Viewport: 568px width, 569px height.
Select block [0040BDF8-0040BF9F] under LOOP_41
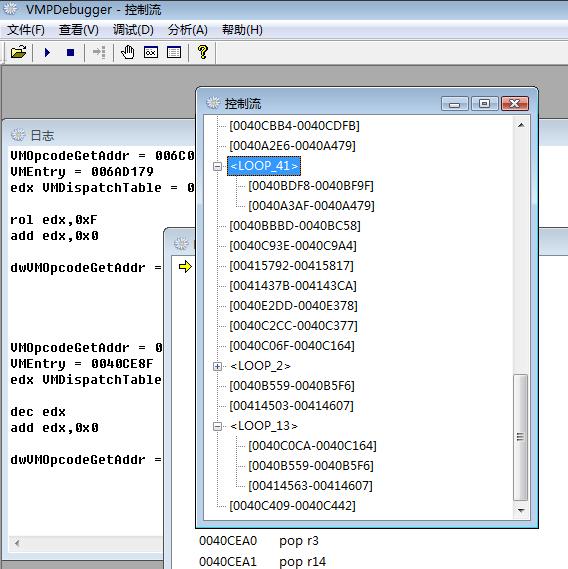tap(311, 186)
